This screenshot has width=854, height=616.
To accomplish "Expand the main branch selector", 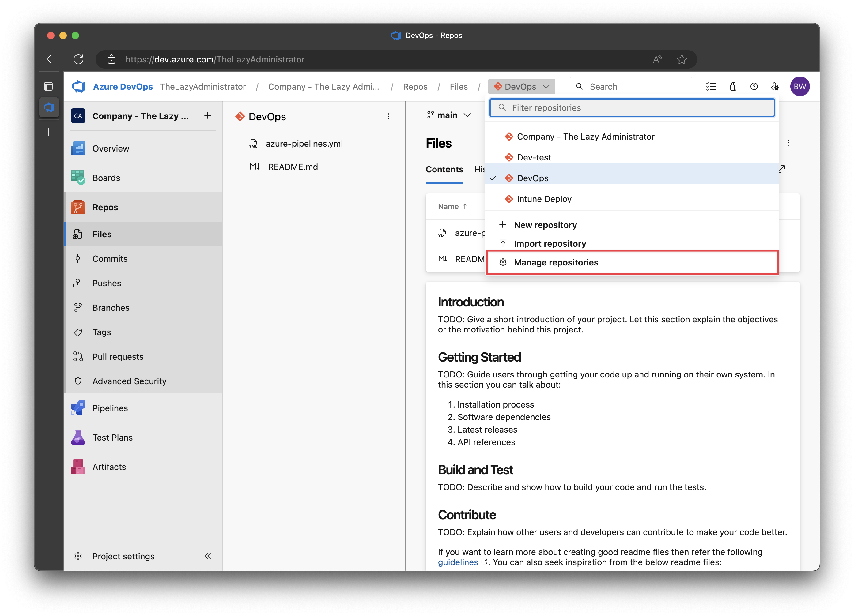I will click(449, 115).
